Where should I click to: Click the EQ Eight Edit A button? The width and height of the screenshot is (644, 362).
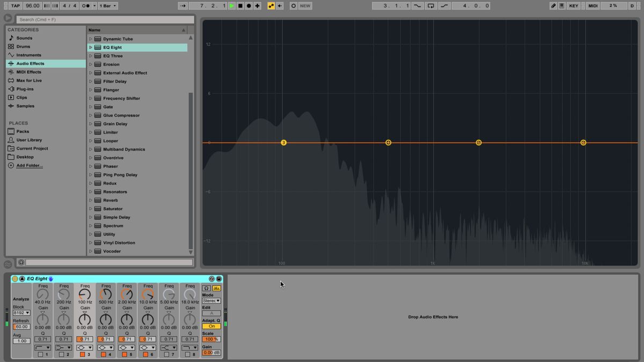click(x=211, y=313)
